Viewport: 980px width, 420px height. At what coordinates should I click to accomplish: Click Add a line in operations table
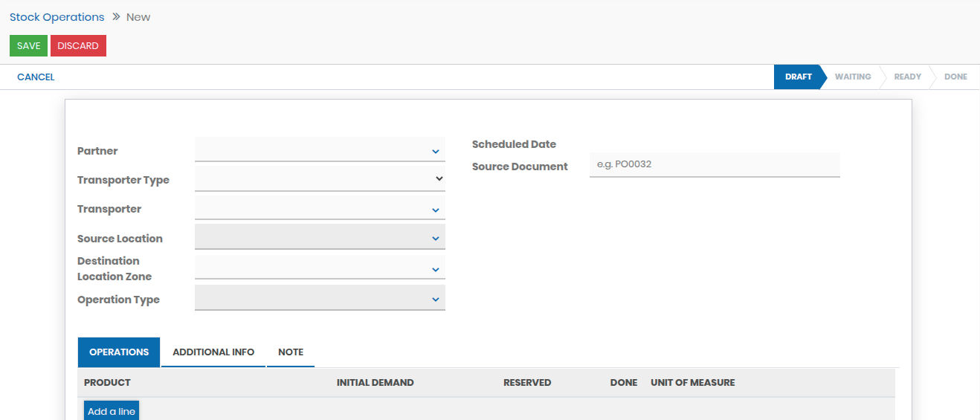point(112,411)
